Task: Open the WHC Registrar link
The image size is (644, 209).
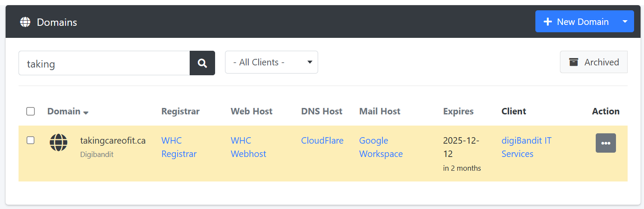Action: coord(178,147)
